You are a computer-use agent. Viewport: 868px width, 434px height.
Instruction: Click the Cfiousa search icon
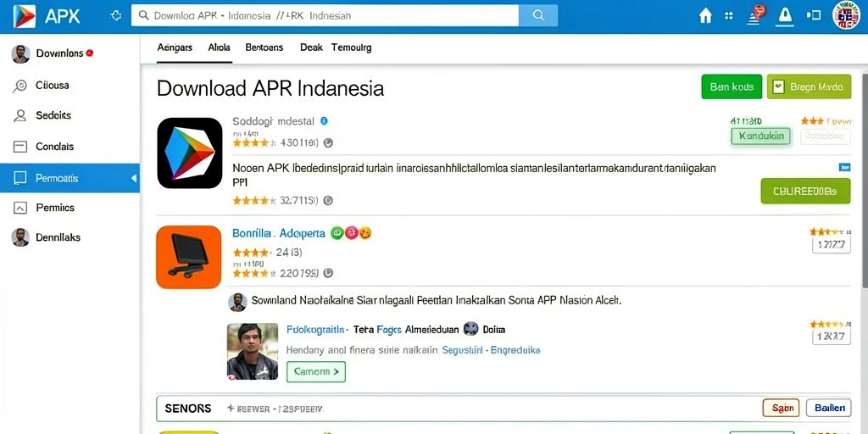point(20,86)
